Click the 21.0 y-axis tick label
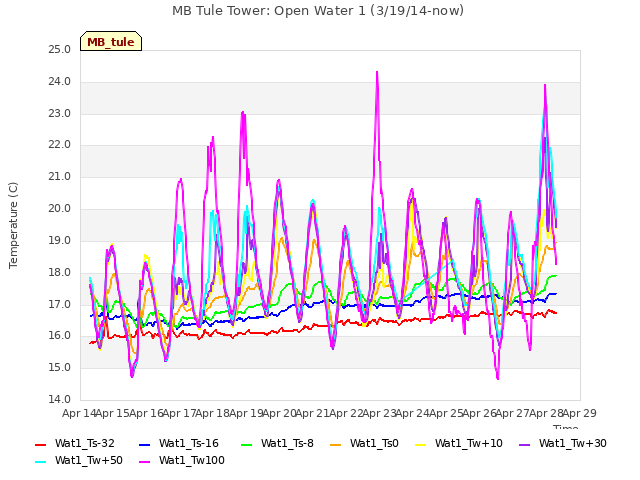This screenshot has width=640, height=480. [60, 177]
